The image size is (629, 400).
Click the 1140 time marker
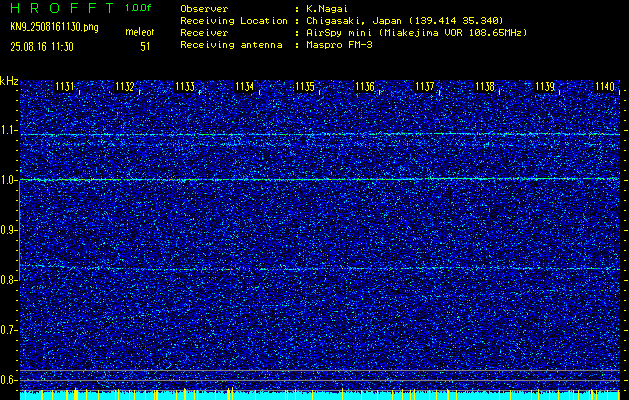point(605,86)
